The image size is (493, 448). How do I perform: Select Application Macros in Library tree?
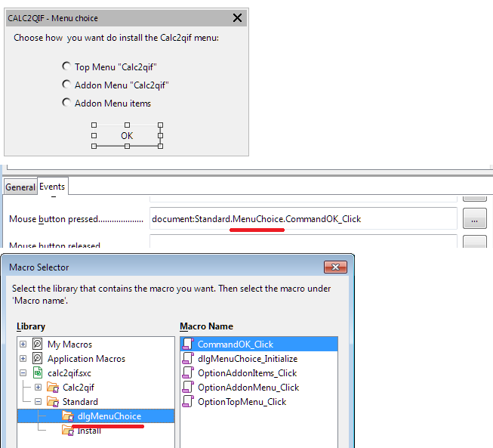pos(87,359)
